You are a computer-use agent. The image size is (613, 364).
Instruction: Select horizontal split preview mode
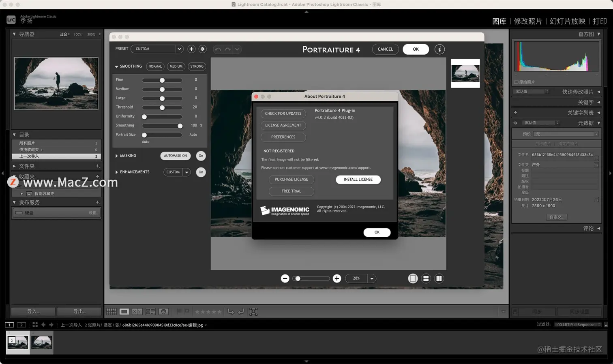pos(426,278)
